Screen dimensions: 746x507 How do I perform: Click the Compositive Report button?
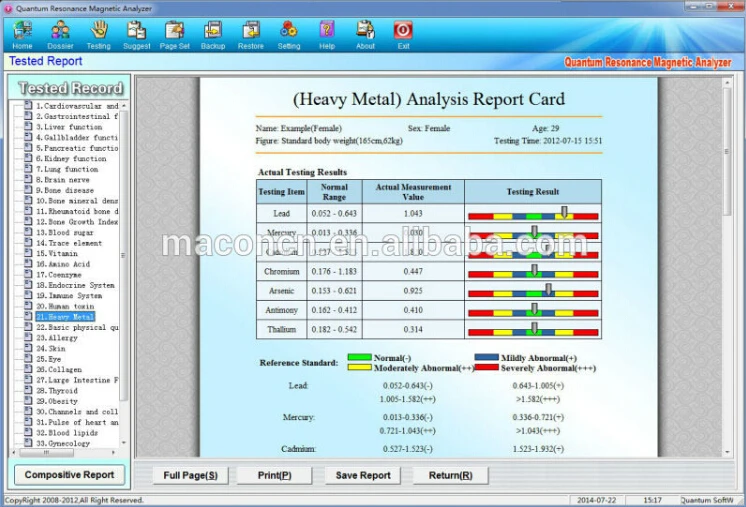pyautogui.click(x=69, y=475)
